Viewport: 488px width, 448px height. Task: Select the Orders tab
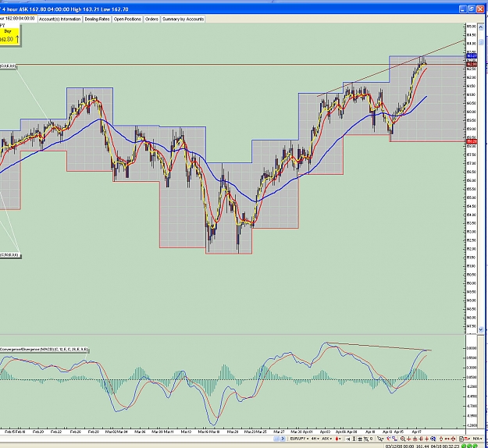pos(151,19)
